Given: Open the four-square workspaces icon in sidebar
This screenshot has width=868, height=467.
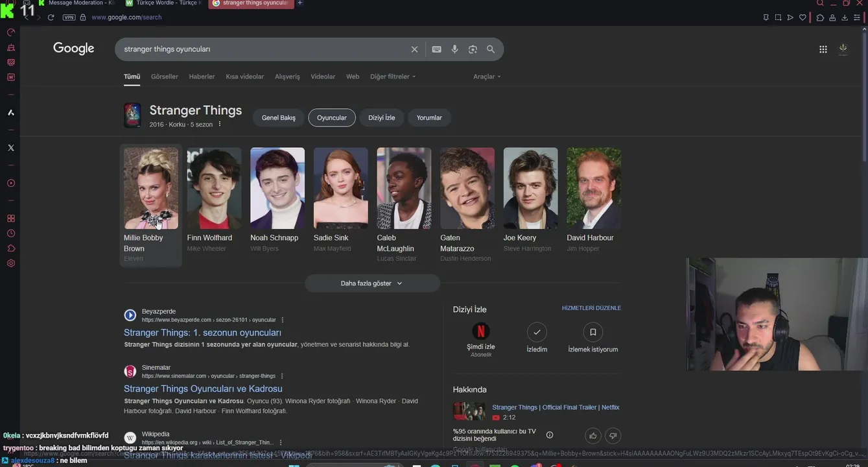Looking at the screenshot, I should coord(10,219).
